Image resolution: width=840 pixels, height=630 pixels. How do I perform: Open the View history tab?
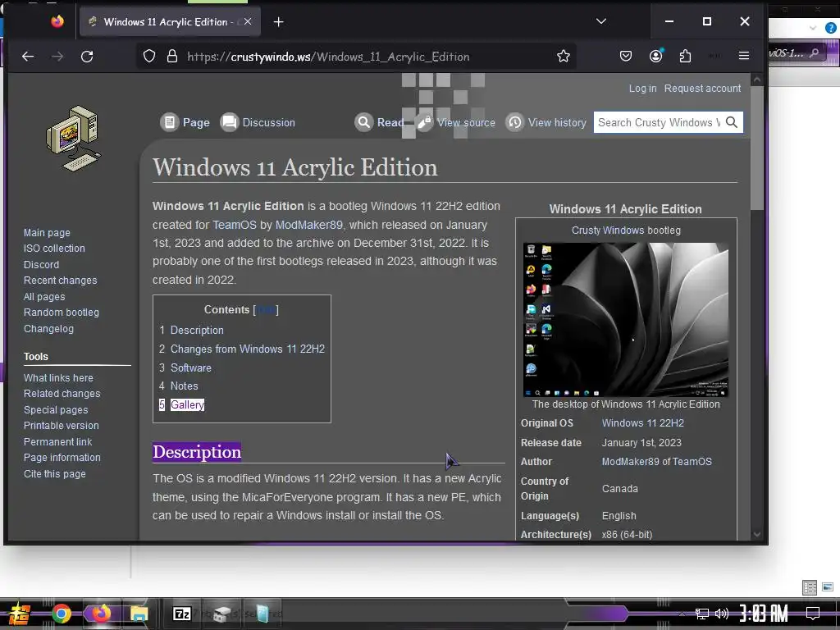[546, 123]
